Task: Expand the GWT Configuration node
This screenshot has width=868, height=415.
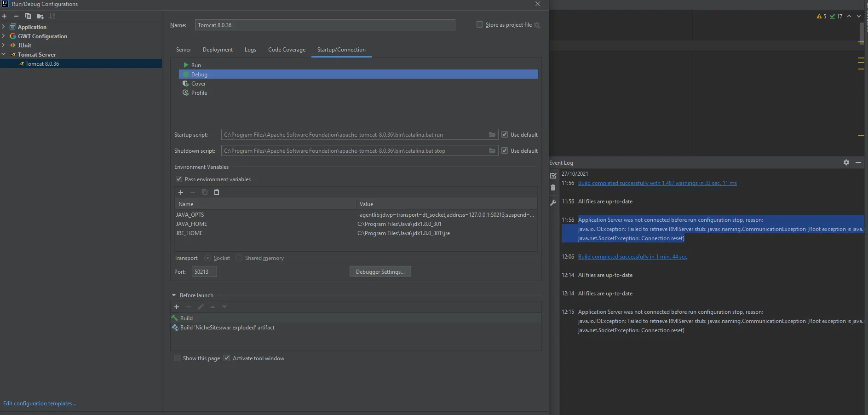Action: pos(4,36)
